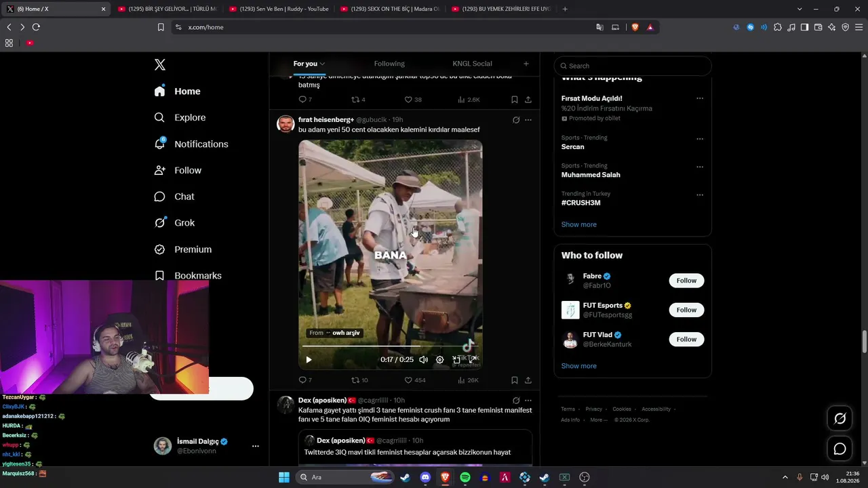868x488 pixels.
Task: Open options for #CRUSH3M trend
Action: [700, 195]
